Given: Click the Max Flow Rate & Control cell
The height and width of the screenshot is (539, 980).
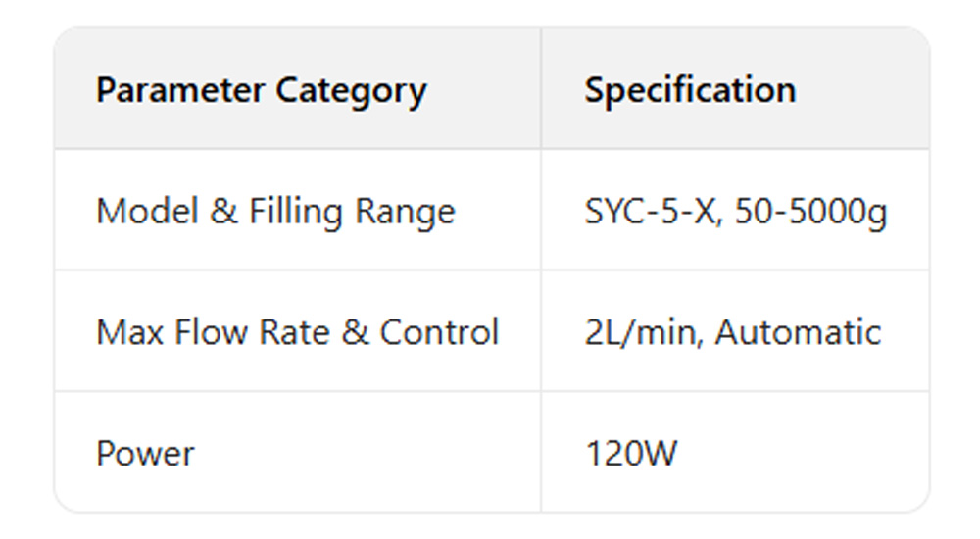Looking at the screenshot, I should (297, 332).
